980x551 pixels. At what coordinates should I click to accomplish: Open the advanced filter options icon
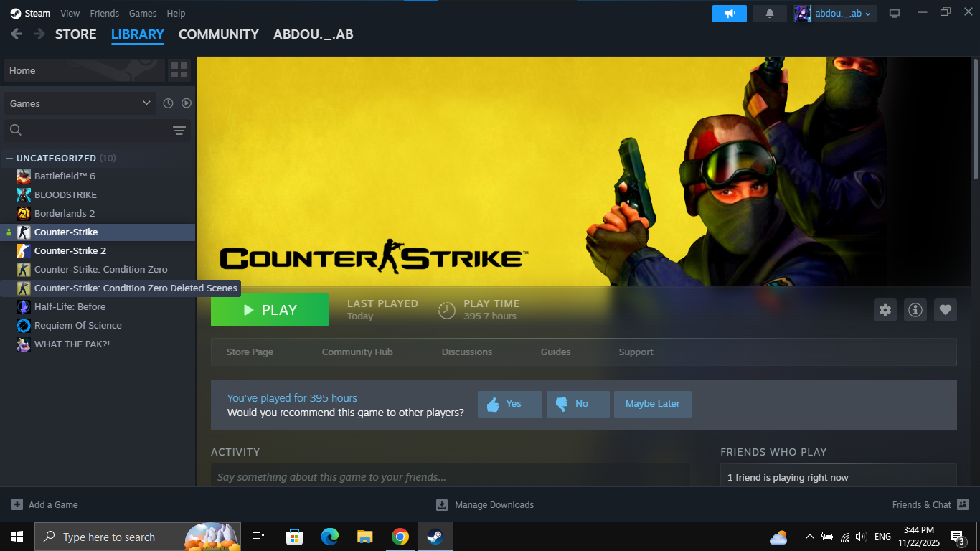point(179,131)
